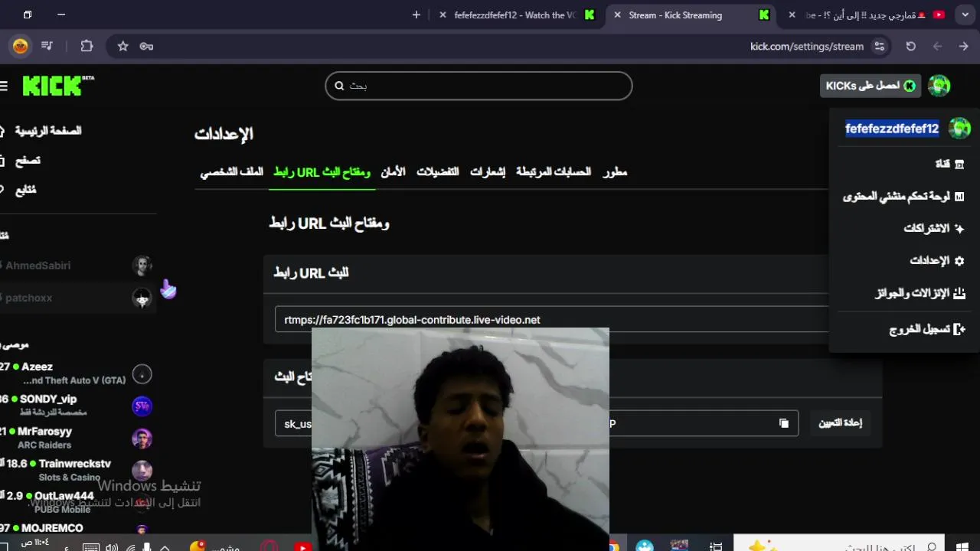Close the 'fefefezzdfefef12 - Watch' tab
This screenshot has height=551, width=980.
443,15
